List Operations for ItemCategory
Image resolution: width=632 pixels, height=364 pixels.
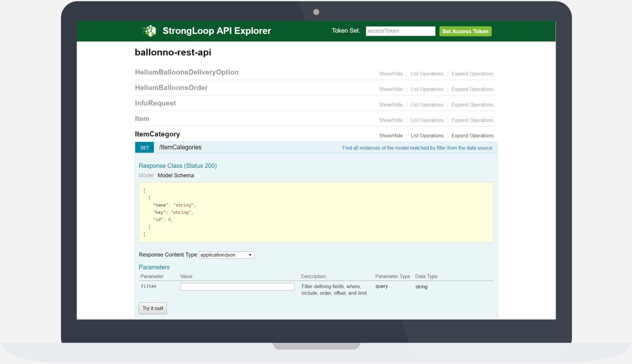(x=427, y=135)
